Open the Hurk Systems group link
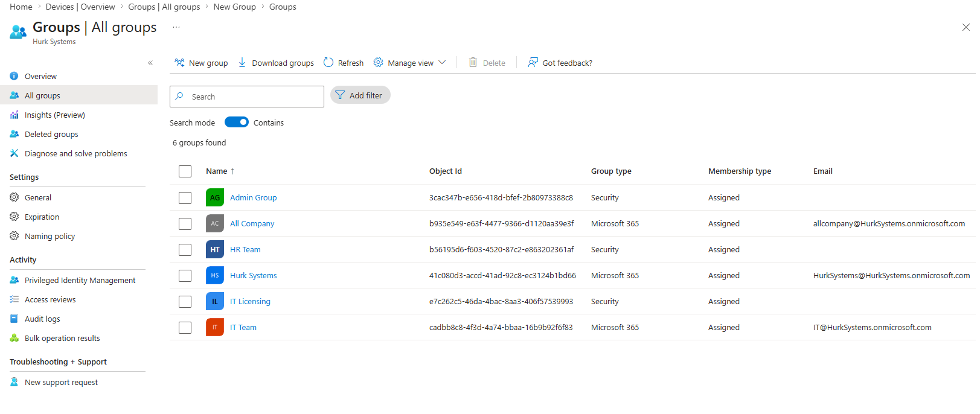 253,275
